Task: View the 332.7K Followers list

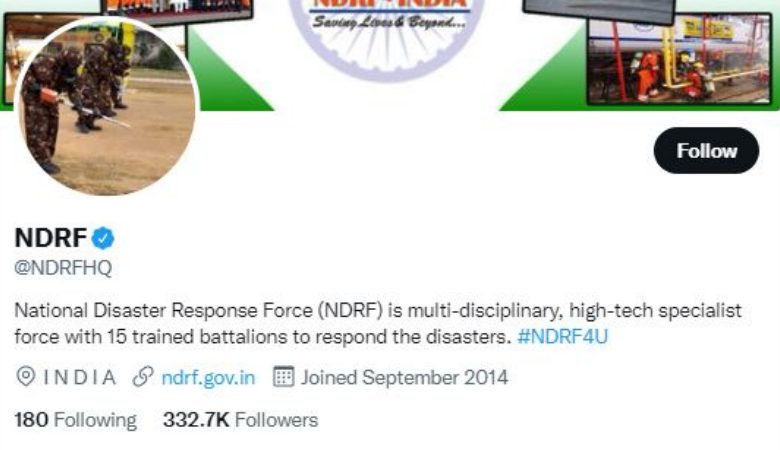Action: [x=240, y=420]
